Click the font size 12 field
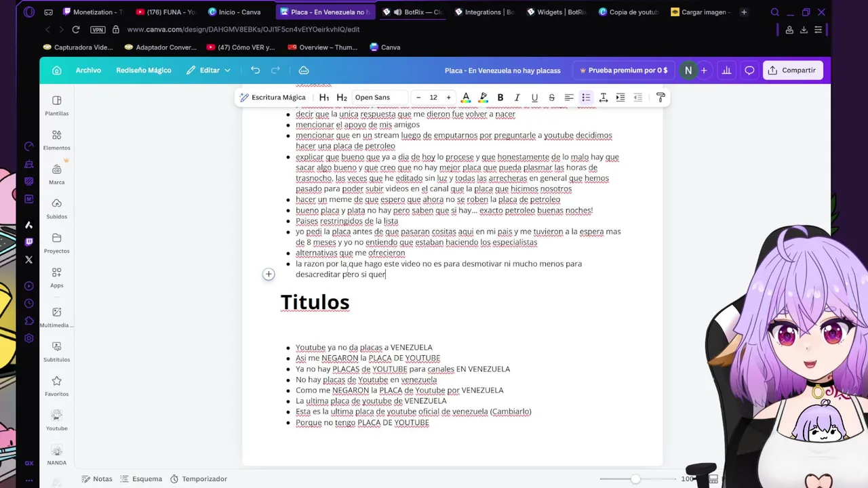Screen dimensions: 868x488 click(433, 98)
